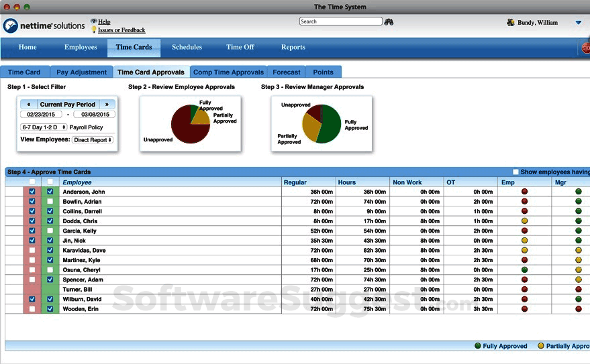
Task: Click Anderson, John's red employee status dot
Action: tap(525, 192)
